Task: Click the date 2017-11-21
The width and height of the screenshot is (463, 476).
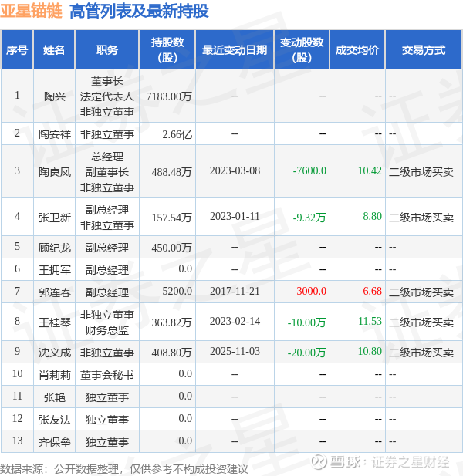Action: tap(235, 291)
